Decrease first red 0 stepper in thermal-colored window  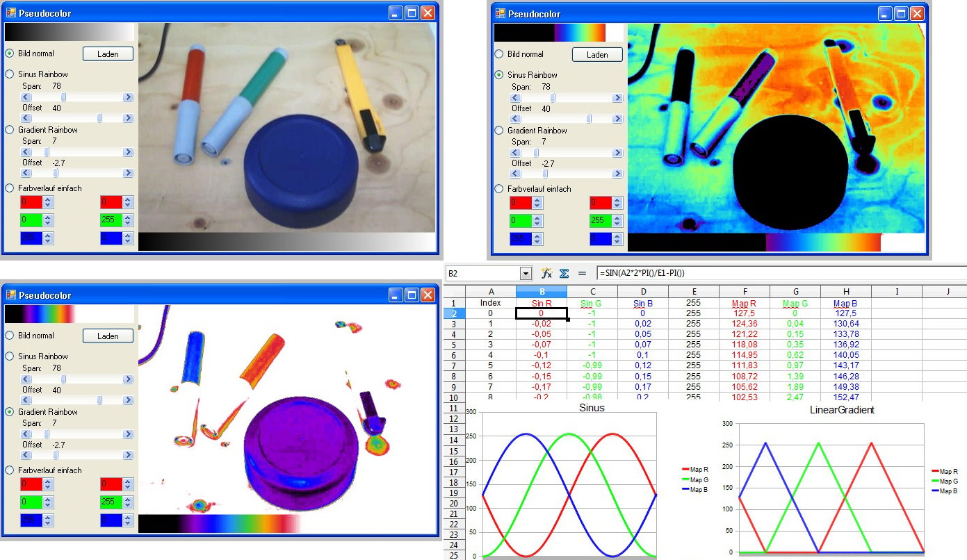coord(537,206)
